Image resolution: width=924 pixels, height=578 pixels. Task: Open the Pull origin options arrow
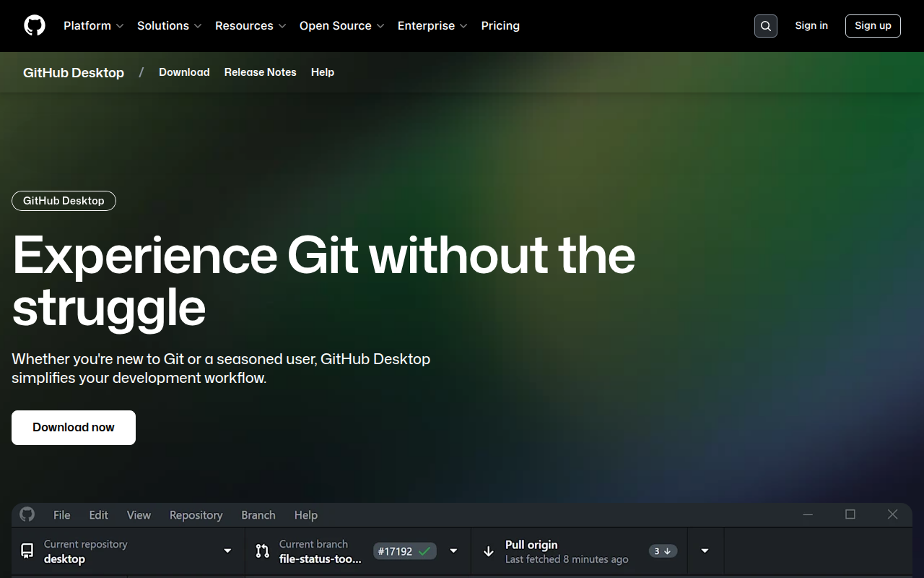705,551
